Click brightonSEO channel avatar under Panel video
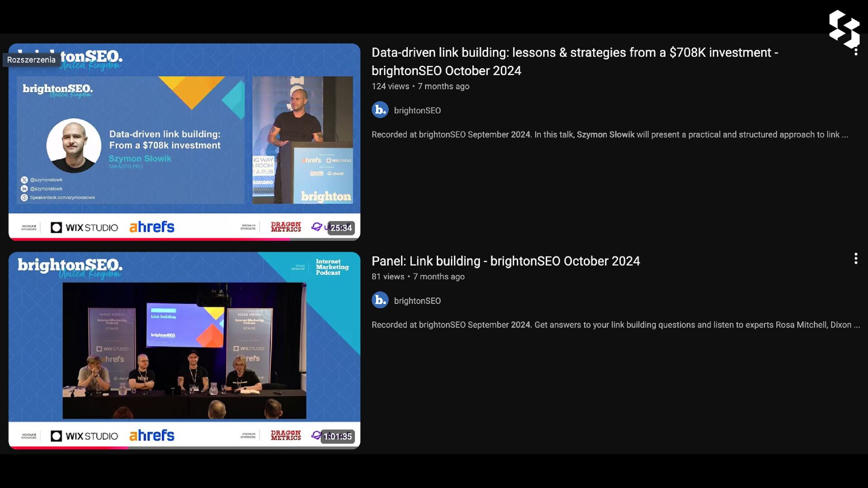The height and width of the screenshot is (488, 868). (380, 300)
